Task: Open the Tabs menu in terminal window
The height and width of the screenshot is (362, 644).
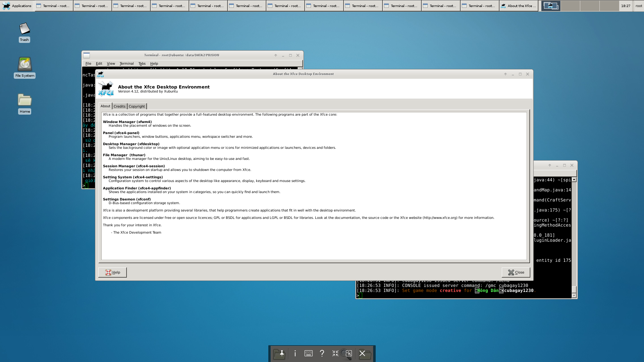Action: tap(142, 63)
